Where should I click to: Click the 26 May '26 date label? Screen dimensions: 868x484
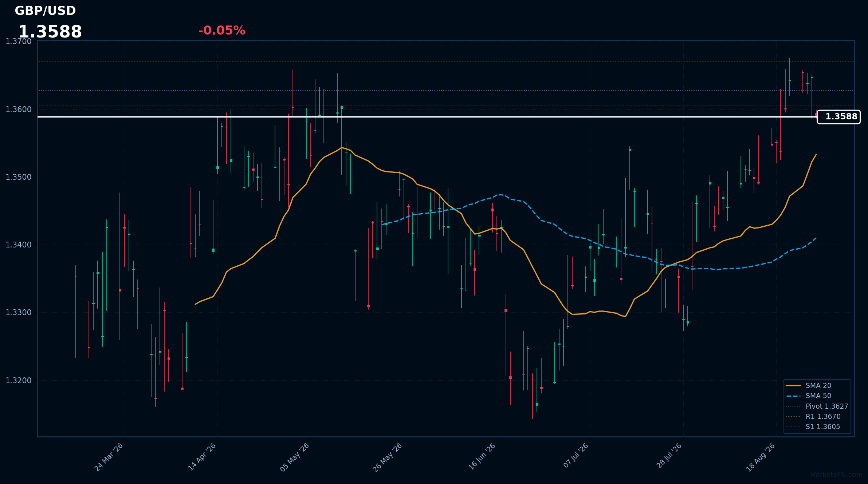point(388,457)
